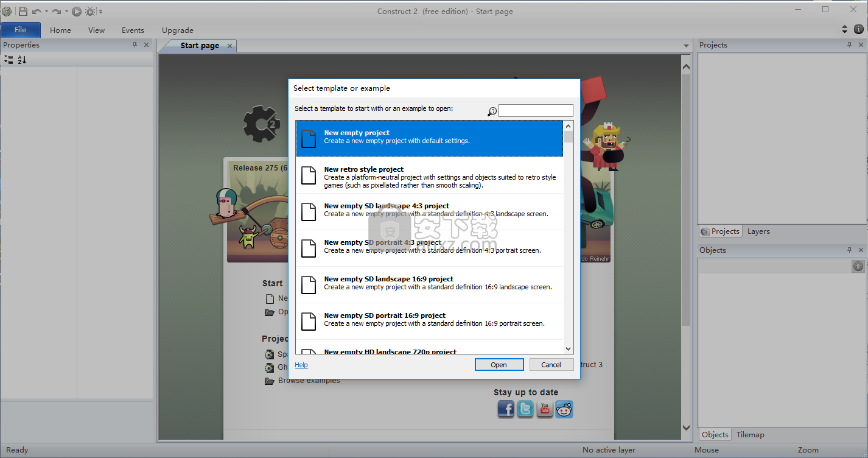Viewport: 868px width, 458px height.
Task: Switch to the Projects bottom tab
Action: 719,231
